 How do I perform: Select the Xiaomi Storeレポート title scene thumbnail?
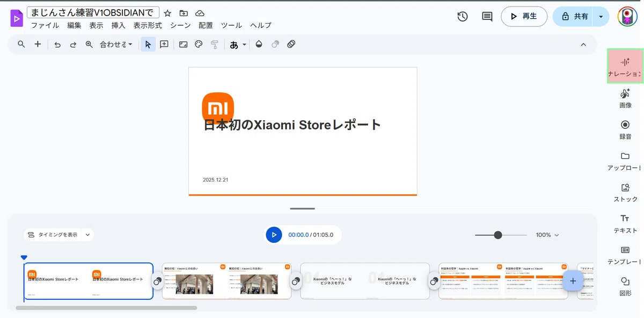pos(89,281)
